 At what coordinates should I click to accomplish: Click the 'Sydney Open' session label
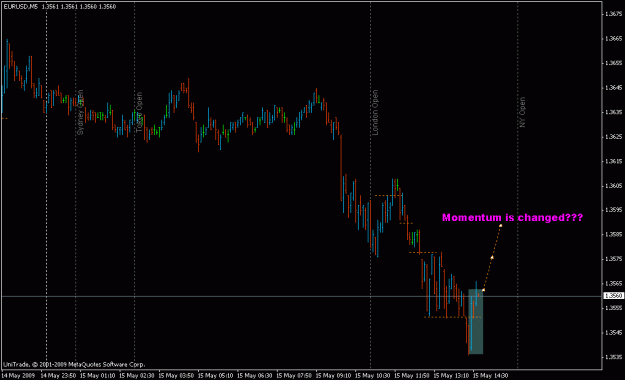point(80,112)
